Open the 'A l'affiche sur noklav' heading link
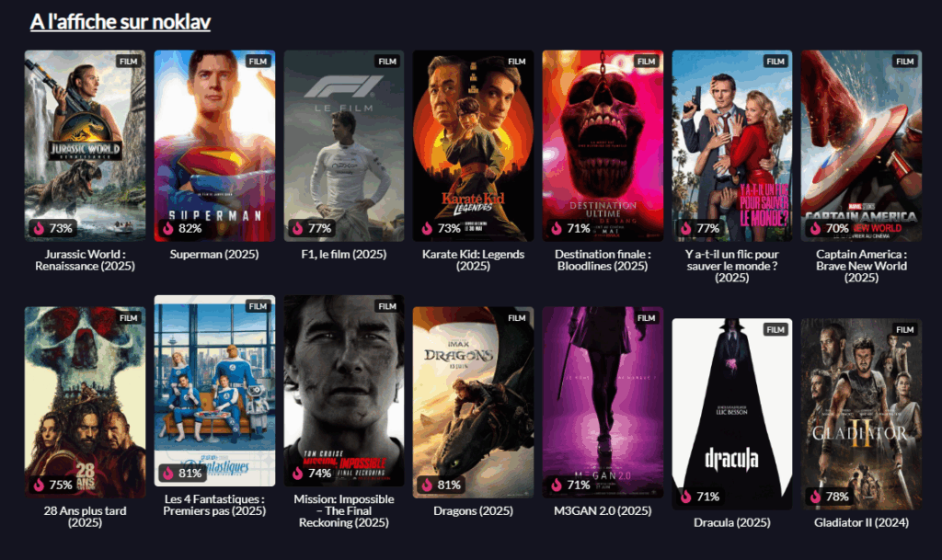Image resolution: width=942 pixels, height=560 pixels. 121,21
